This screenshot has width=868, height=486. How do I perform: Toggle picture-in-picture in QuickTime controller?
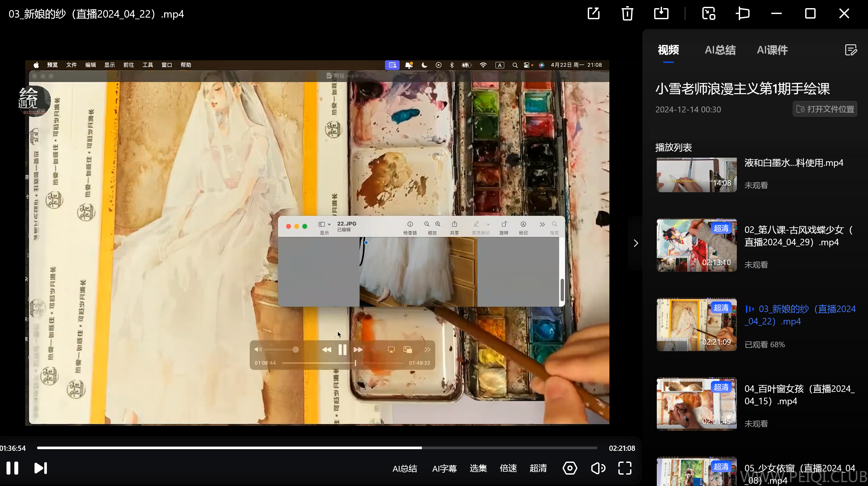[407, 350]
